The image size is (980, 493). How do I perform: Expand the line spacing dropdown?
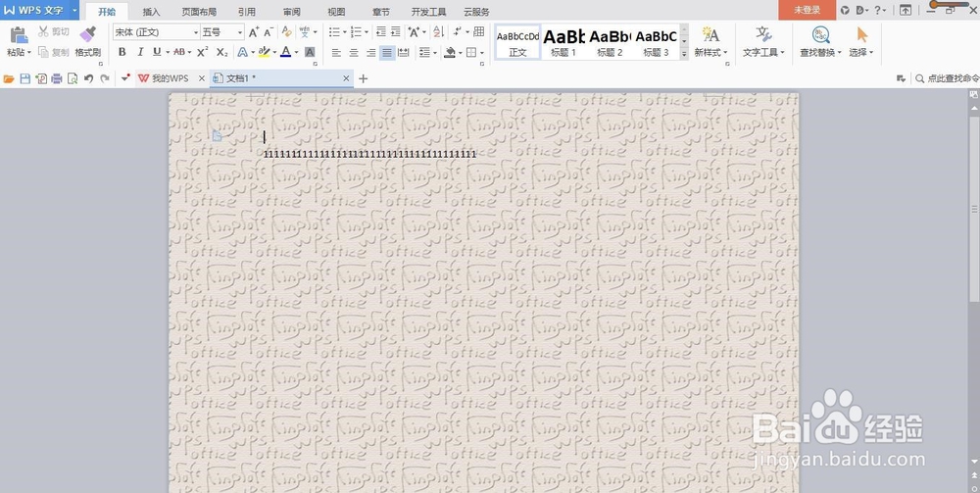pos(434,53)
